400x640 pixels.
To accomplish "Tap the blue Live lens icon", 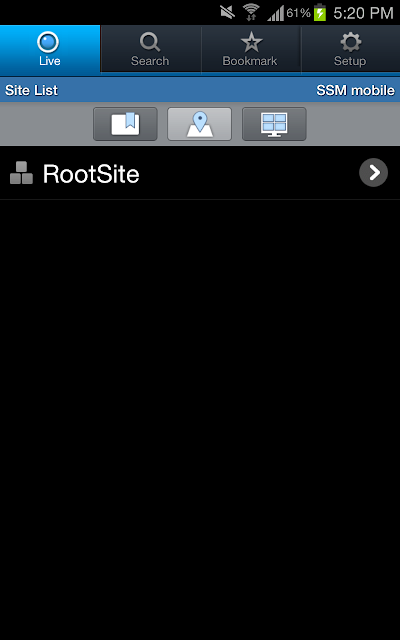I will 48,42.
